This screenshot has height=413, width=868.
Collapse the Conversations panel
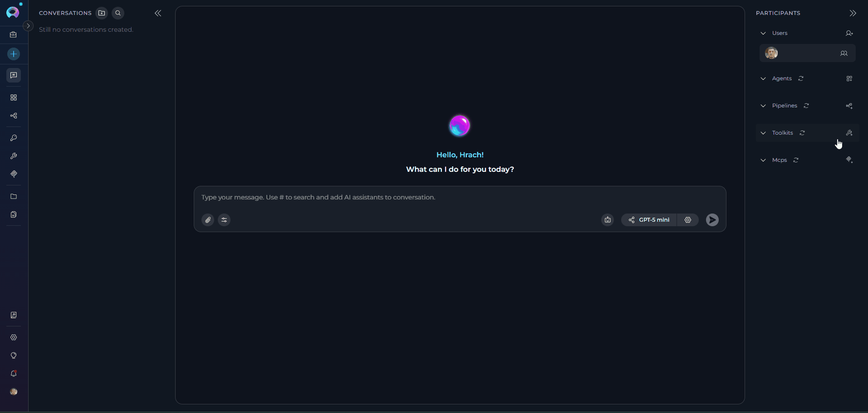click(x=158, y=13)
